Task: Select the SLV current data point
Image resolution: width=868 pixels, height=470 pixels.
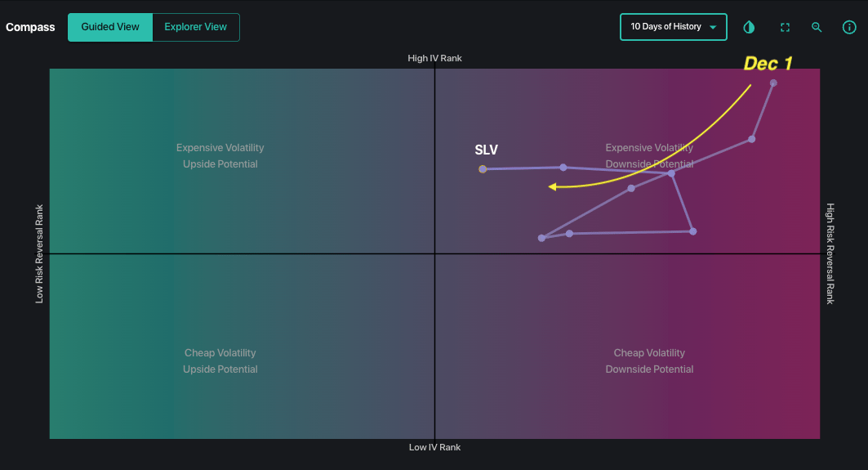Action: pyautogui.click(x=483, y=169)
